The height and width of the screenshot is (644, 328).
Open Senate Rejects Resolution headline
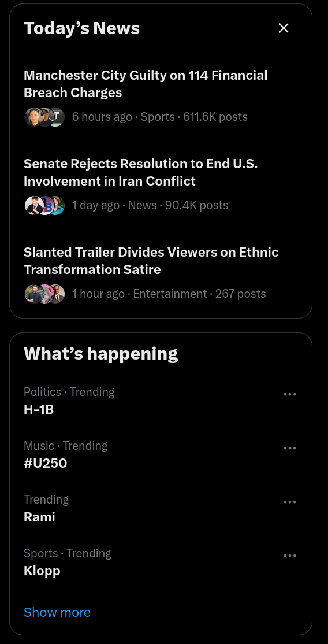coord(141,172)
